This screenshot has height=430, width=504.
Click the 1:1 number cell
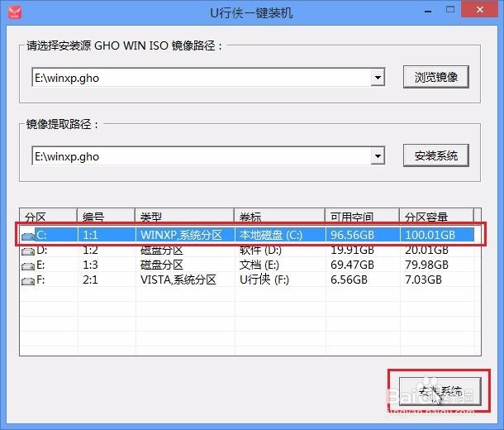[90, 235]
